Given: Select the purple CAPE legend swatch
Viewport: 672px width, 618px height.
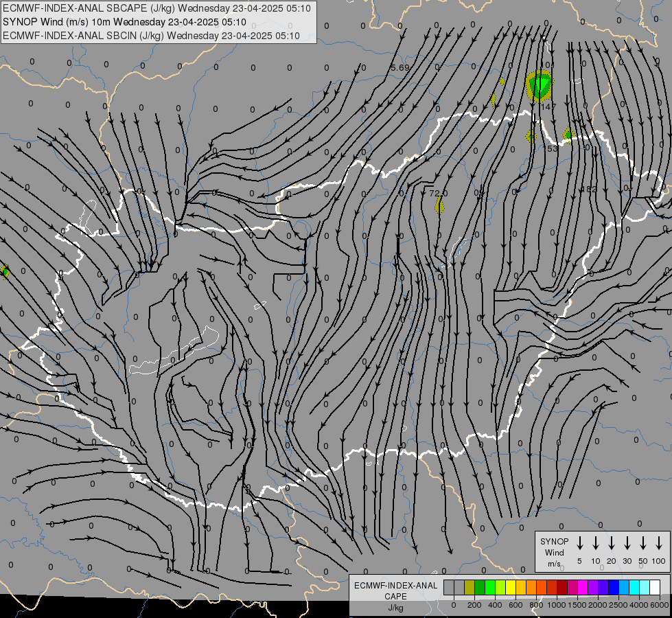Looking at the screenshot, I should pyautogui.click(x=593, y=587).
